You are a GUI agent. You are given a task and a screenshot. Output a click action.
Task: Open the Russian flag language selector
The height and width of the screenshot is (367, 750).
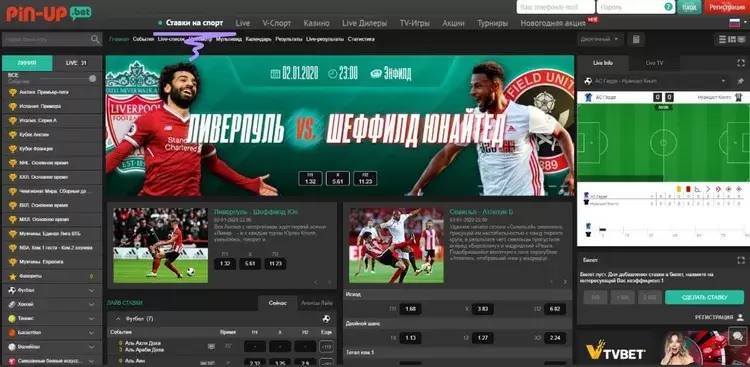[x=734, y=22]
